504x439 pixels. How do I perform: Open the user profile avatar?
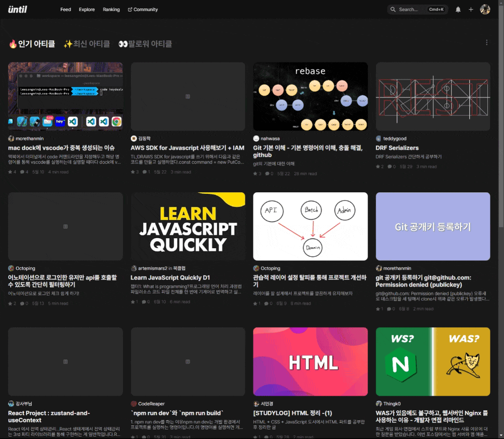(x=485, y=10)
